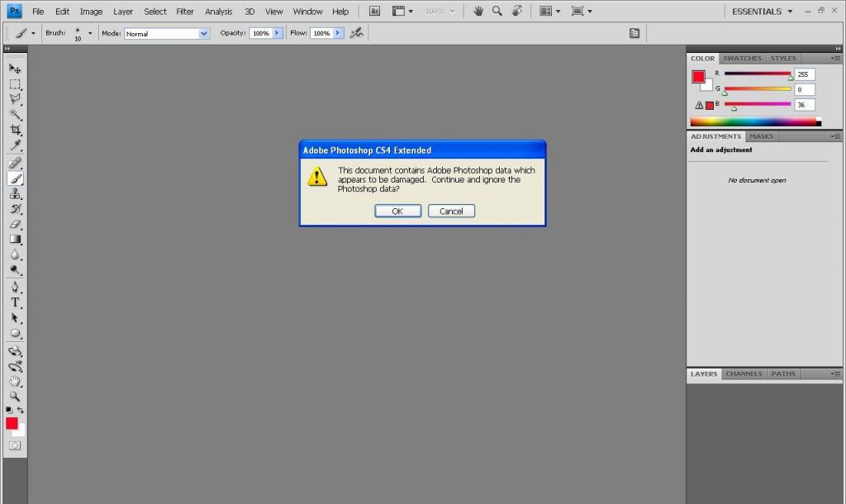This screenshot has height=504, width=846.
Task: Click the R value input field
Action: (x=804, y=74)
